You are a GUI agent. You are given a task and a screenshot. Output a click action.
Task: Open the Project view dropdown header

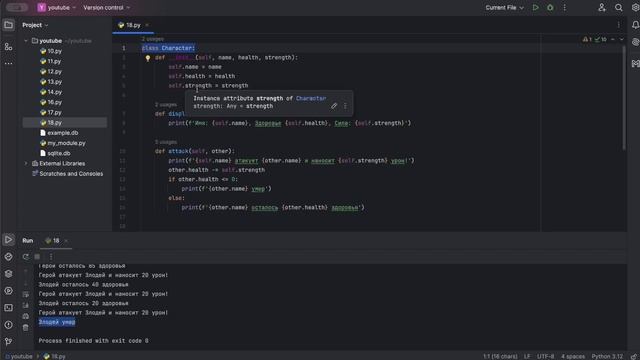click(35, 25)
